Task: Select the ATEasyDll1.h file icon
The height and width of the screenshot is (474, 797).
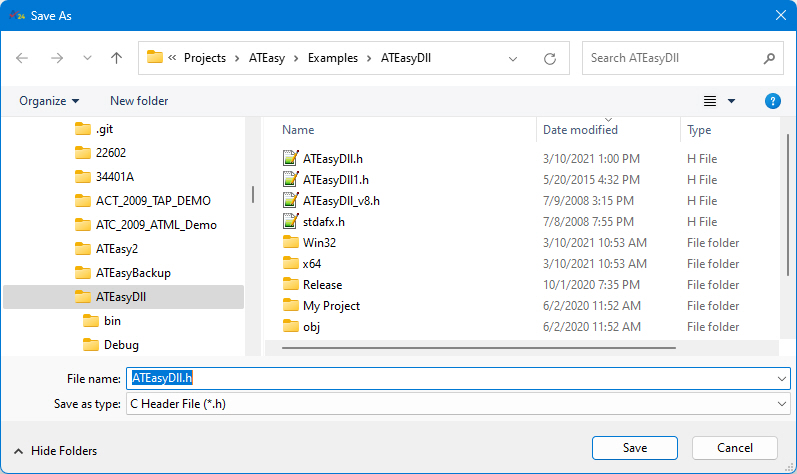Action: click(290, 180)
